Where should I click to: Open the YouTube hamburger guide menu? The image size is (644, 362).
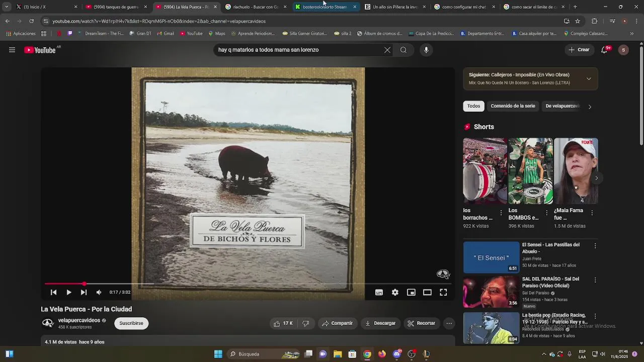click(x=12, y=50)
